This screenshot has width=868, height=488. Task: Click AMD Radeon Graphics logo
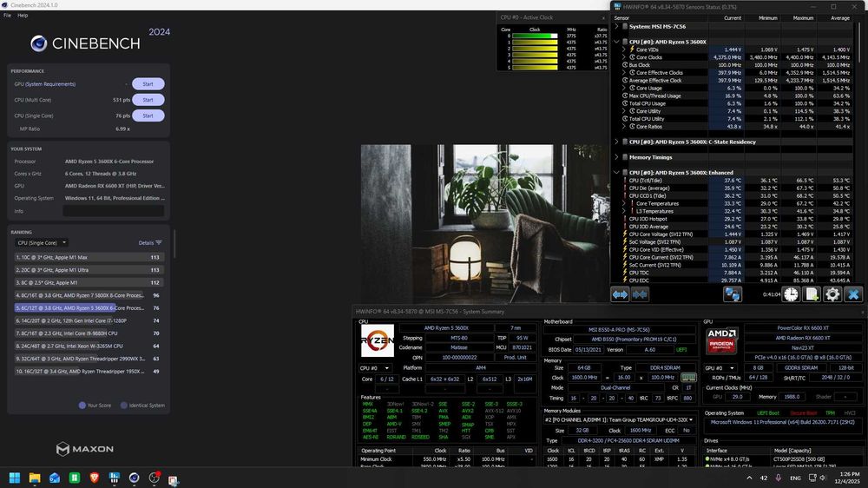722,340
